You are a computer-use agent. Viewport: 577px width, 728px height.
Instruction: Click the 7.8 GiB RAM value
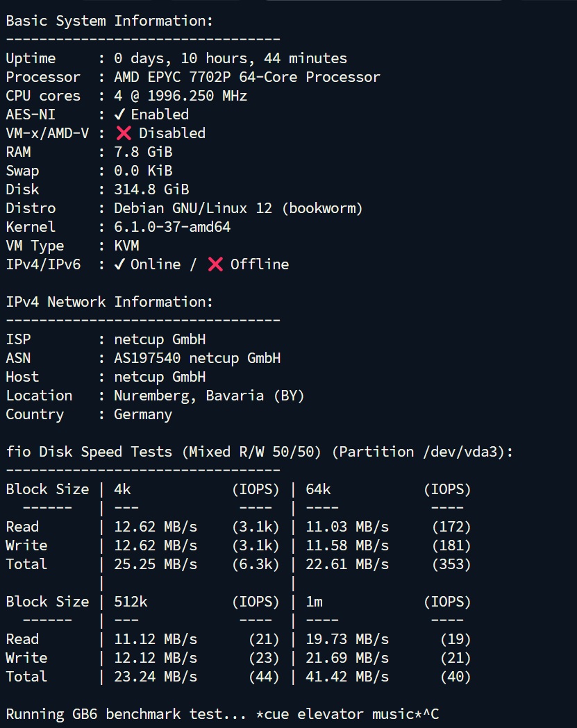tap(143, 152)
